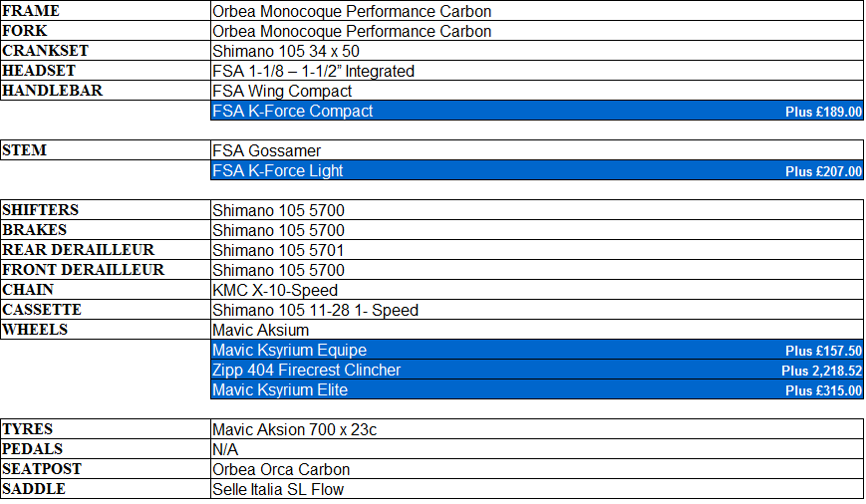Viewport: 866px width, 504px height.
Task: Click the Selle Italia SL Flow saddle value
Action: coord(278,490)
